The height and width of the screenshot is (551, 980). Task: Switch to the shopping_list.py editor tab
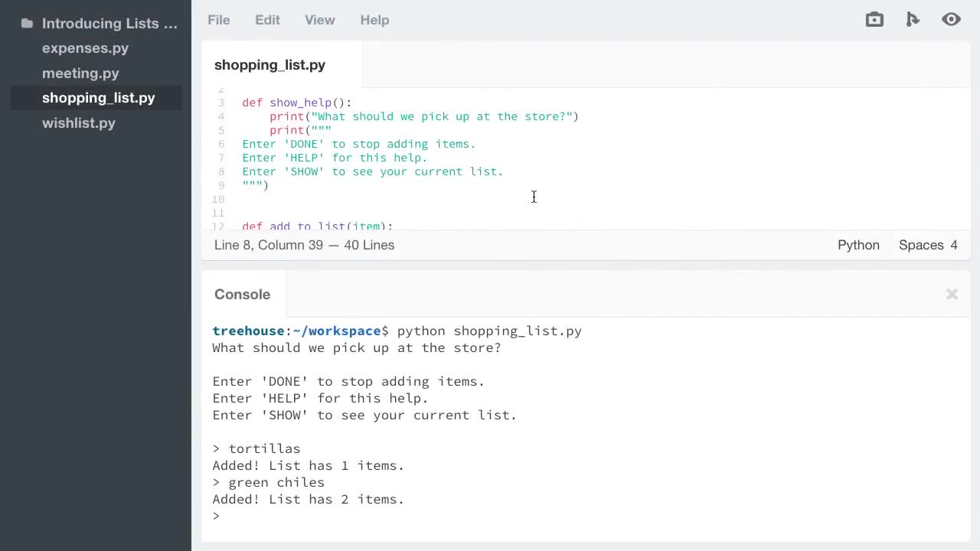click(269, 65)
